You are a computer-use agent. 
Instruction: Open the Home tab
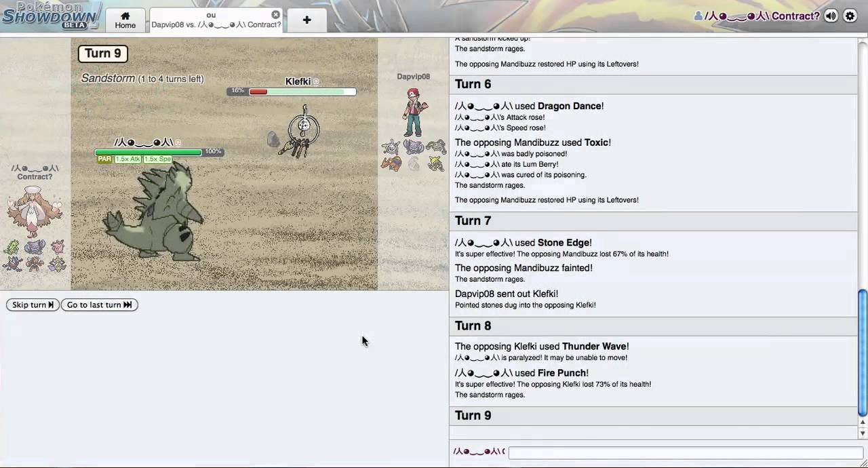click(125, 20)
